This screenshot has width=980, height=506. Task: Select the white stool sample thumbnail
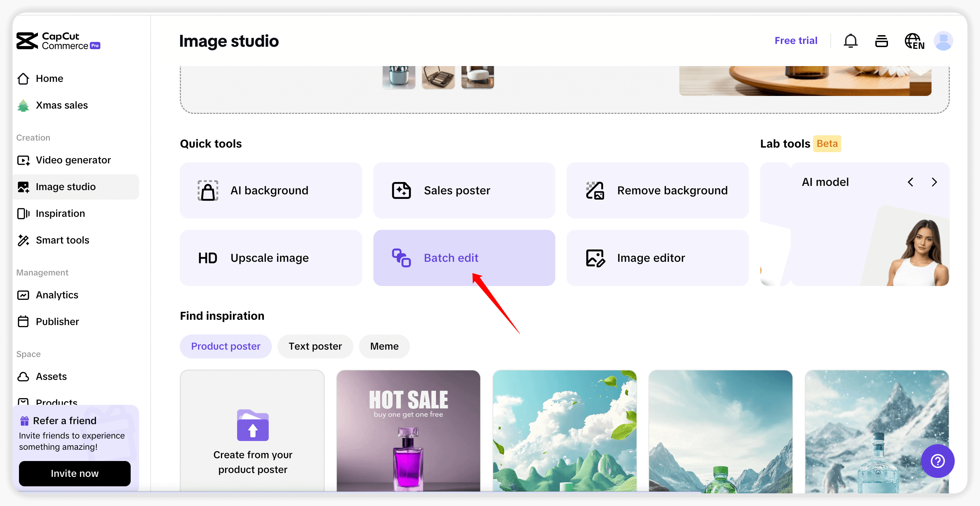tap(477, 77)
